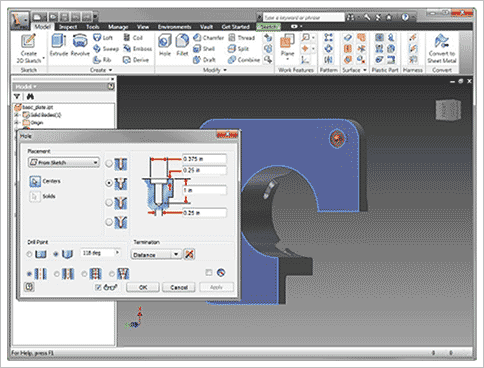This screenshot has height=368, width=484.
Task: Switch to the Environments tab
Action: click(174, 27)
